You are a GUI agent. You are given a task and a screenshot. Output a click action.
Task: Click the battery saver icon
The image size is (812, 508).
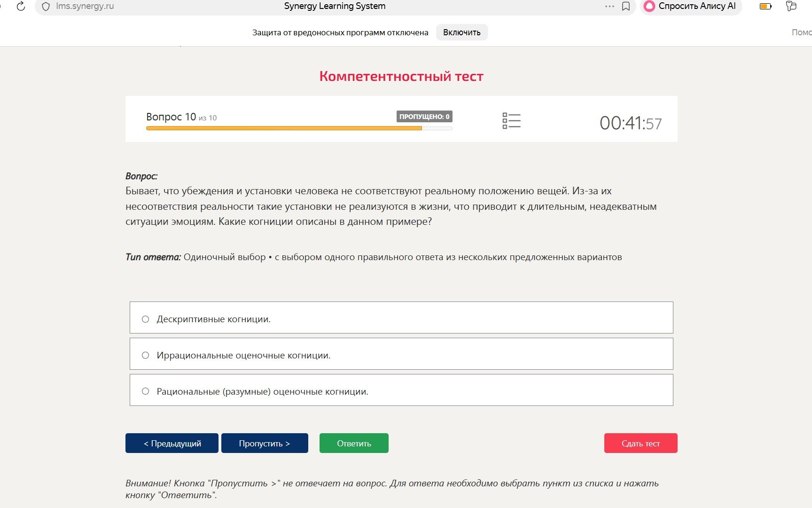click(765, 6)
